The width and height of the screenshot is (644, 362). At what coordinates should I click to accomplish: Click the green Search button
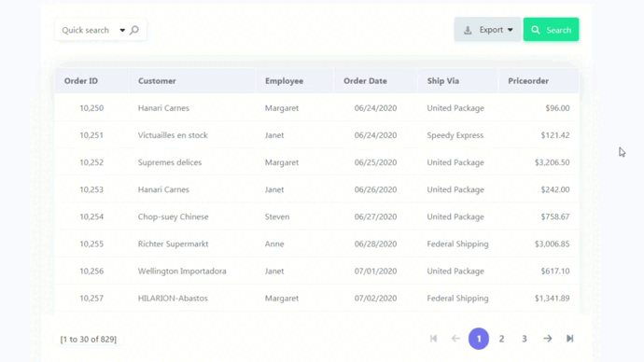(551, 30)
